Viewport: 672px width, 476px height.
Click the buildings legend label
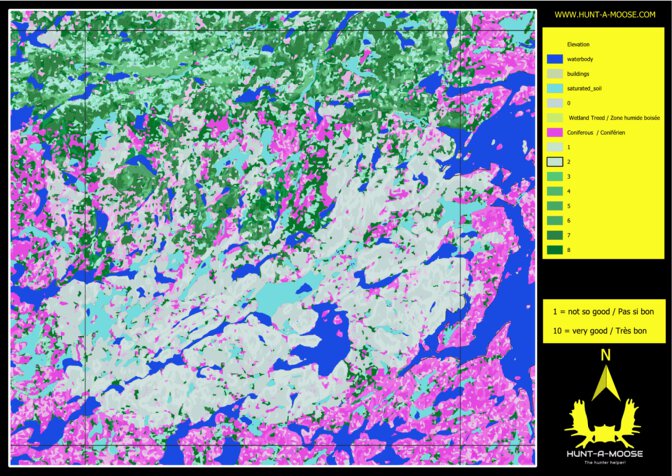578,74
